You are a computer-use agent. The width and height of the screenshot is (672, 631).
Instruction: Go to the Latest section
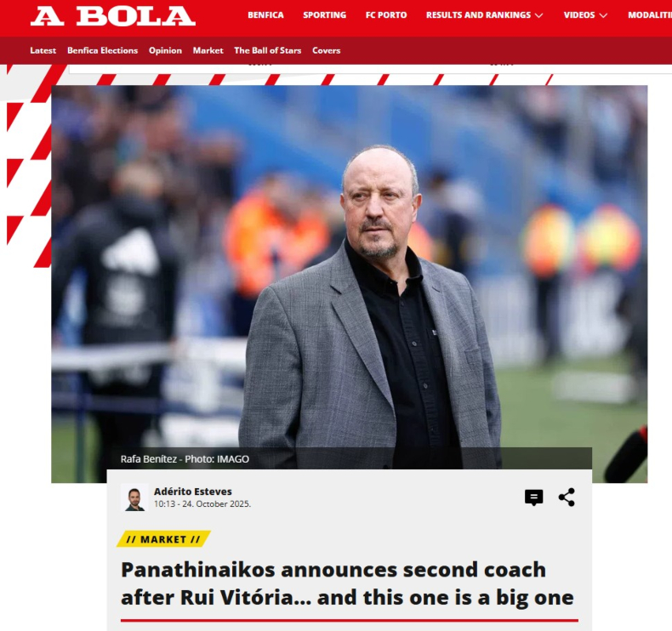pos(43,50)
